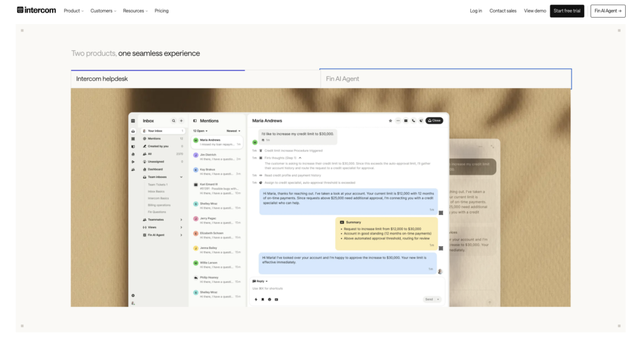Click the three-dots more options icon in the conversation header
The width and height of the screenshot is (644, 337).
tap(398, 121)
